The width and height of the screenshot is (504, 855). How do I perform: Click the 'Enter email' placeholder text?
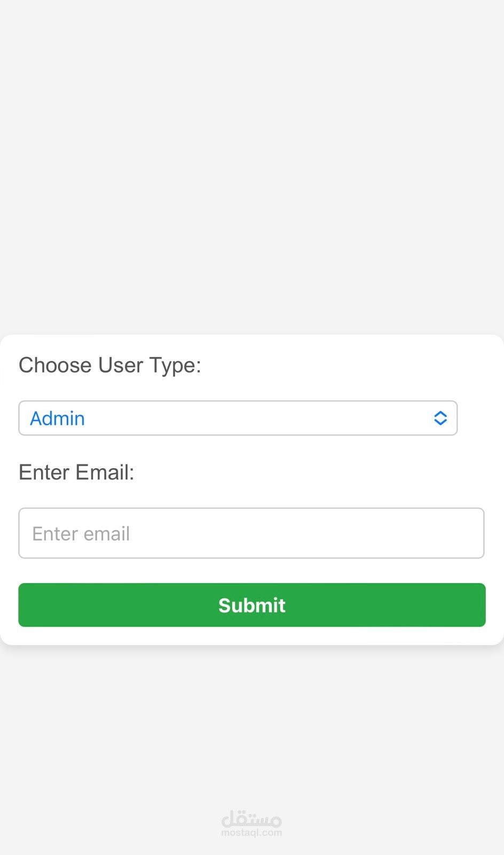pos(81,534)
